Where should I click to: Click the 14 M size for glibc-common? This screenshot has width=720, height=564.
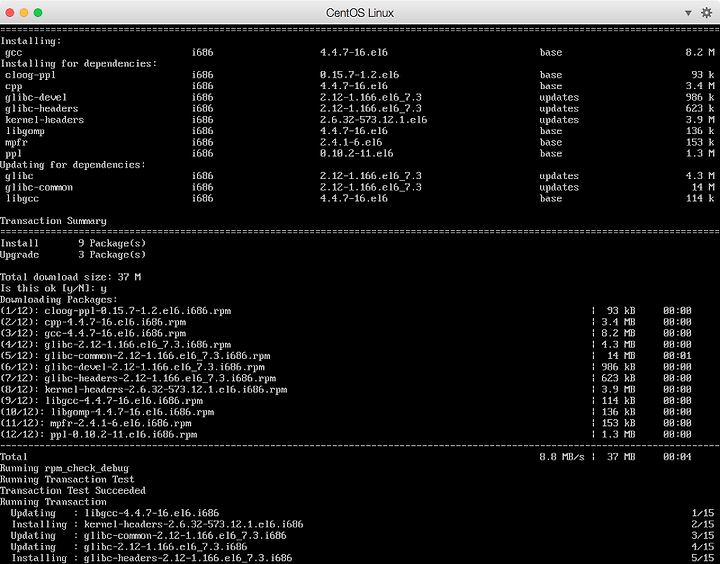(703, 187)
